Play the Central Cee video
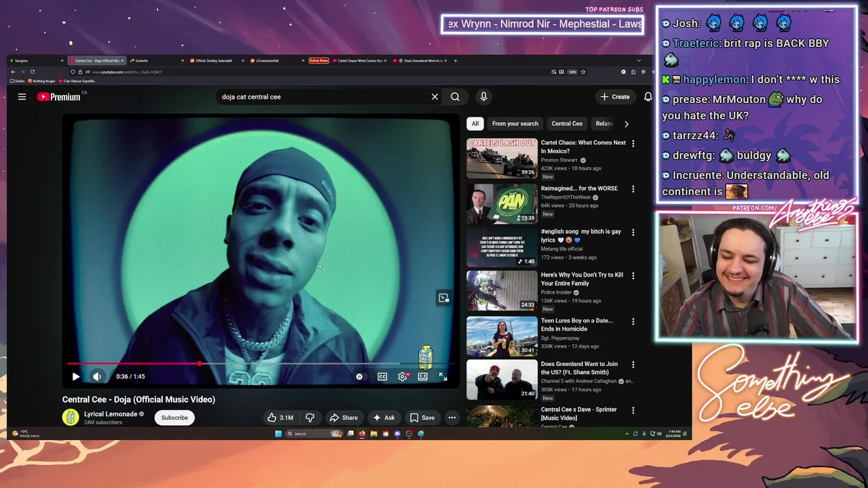This screenshot has width=868, height=488. point(76,376)
